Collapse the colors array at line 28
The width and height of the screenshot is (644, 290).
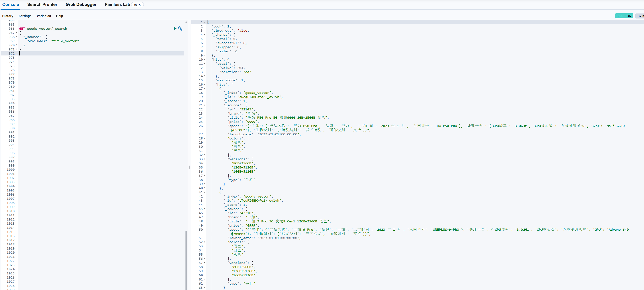(205, 138)
